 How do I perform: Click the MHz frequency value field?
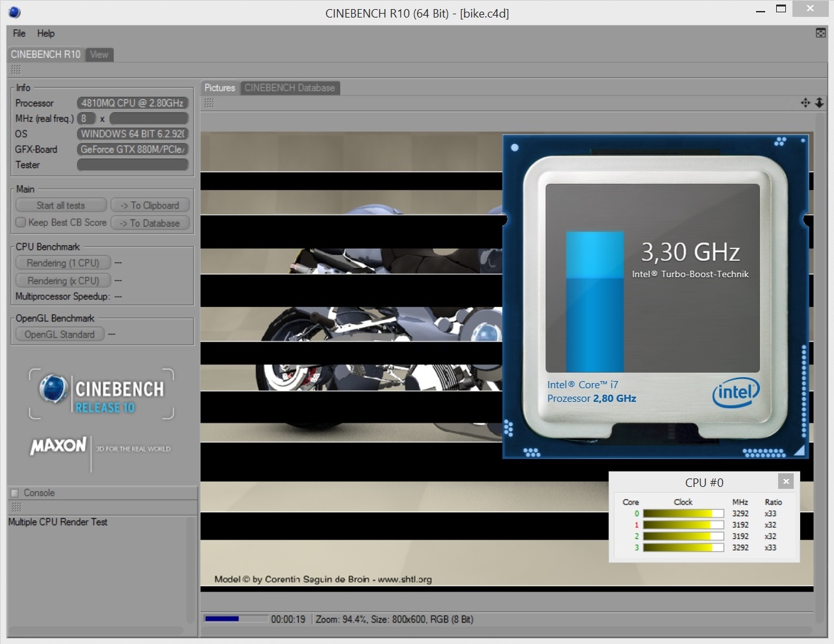[149, 118]
